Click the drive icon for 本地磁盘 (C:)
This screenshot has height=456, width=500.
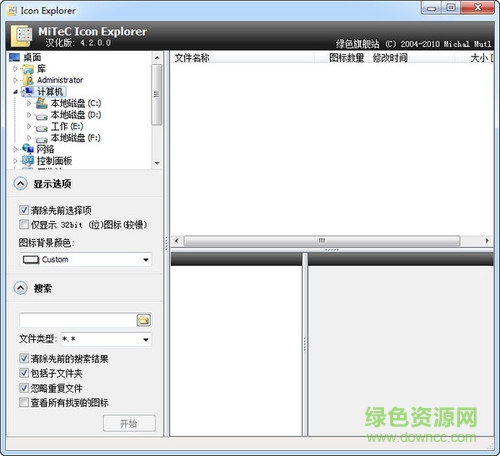point(42,103)
